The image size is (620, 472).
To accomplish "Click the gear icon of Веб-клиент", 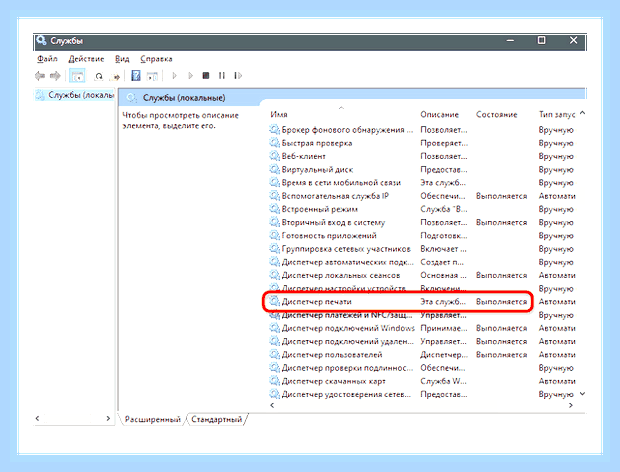I will [274, 156].
